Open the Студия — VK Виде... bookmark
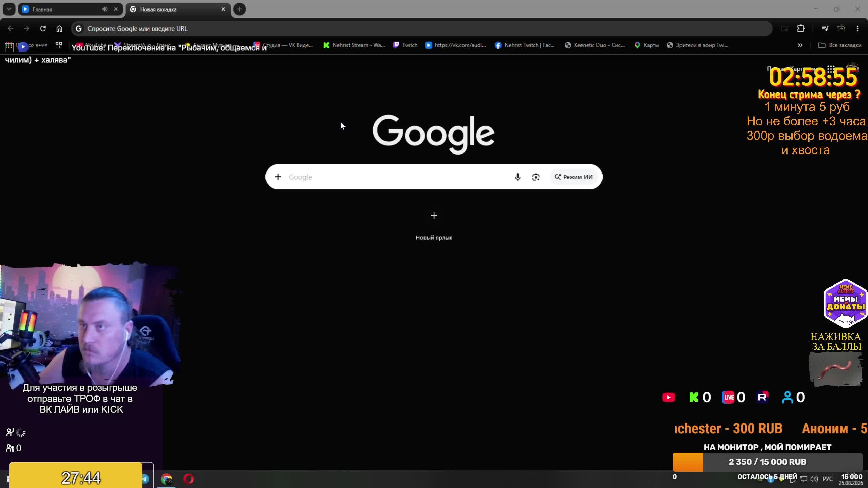868x488 pixels. pyautogui.click(x=283, y=45)
